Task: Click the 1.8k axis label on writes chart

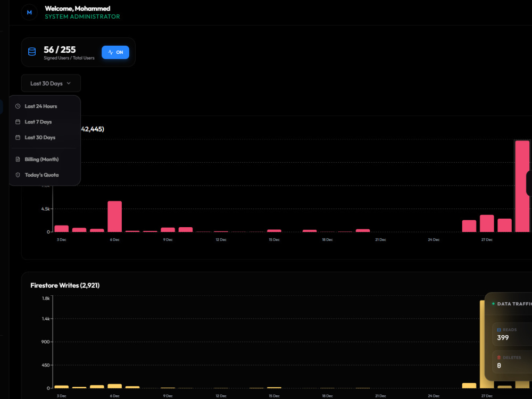Action: point(46,298)
